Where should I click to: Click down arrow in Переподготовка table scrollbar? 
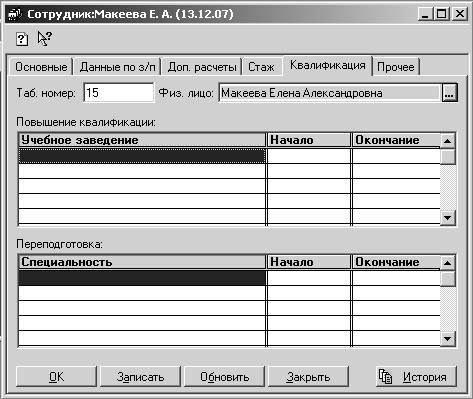click(x=448, y=339)
